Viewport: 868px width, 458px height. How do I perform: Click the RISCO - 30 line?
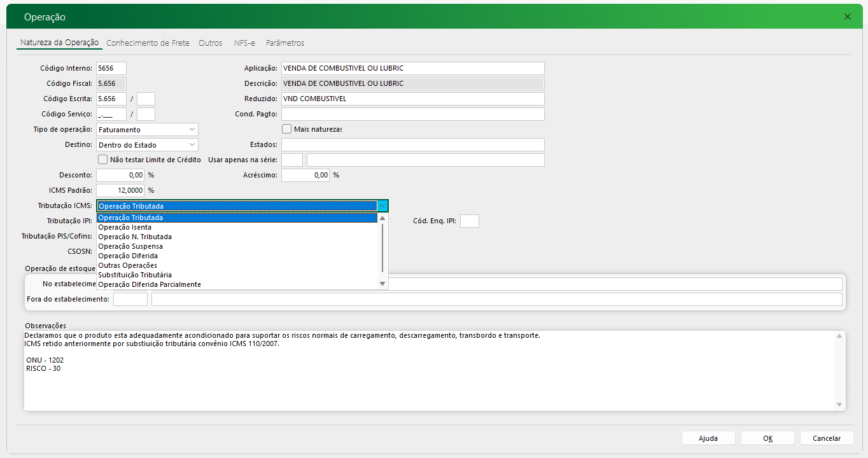[x=43, y=368]
